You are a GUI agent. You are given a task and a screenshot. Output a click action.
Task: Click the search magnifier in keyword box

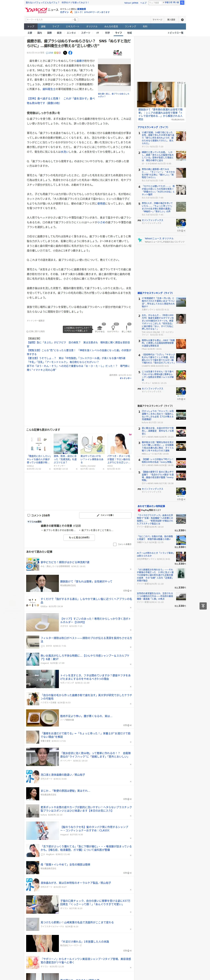coord(75,20)
